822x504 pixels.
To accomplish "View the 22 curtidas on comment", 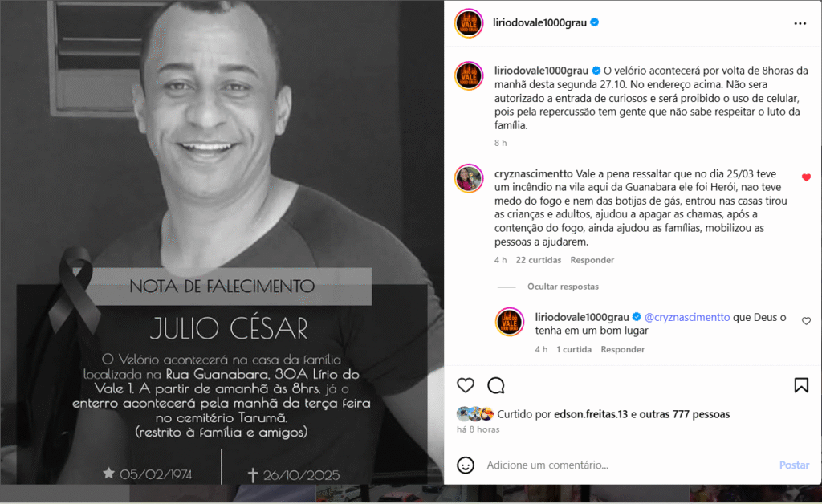I will pyautogui.click(x=539, y=260).
